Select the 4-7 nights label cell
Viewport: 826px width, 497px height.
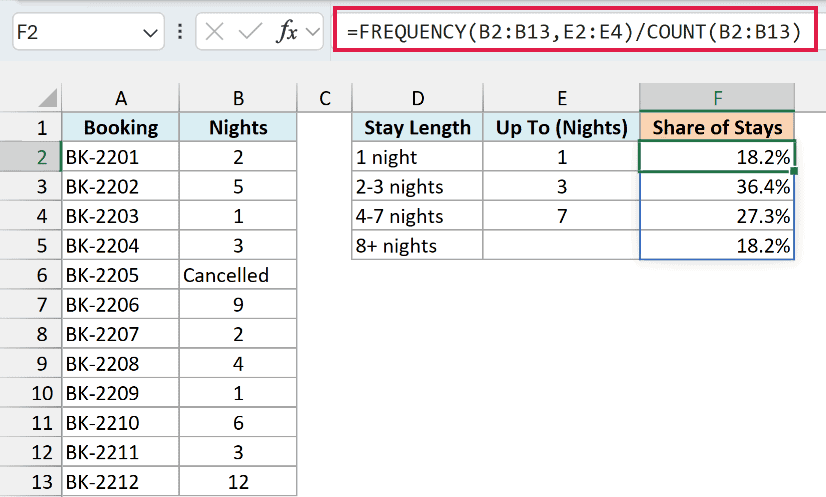(x=417, y=216)
